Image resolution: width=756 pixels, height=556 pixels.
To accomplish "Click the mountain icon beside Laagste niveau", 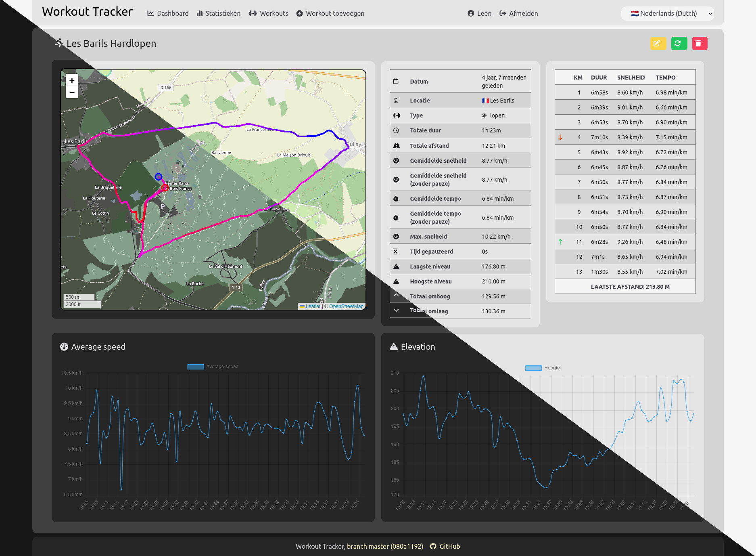I will (396, 266).
